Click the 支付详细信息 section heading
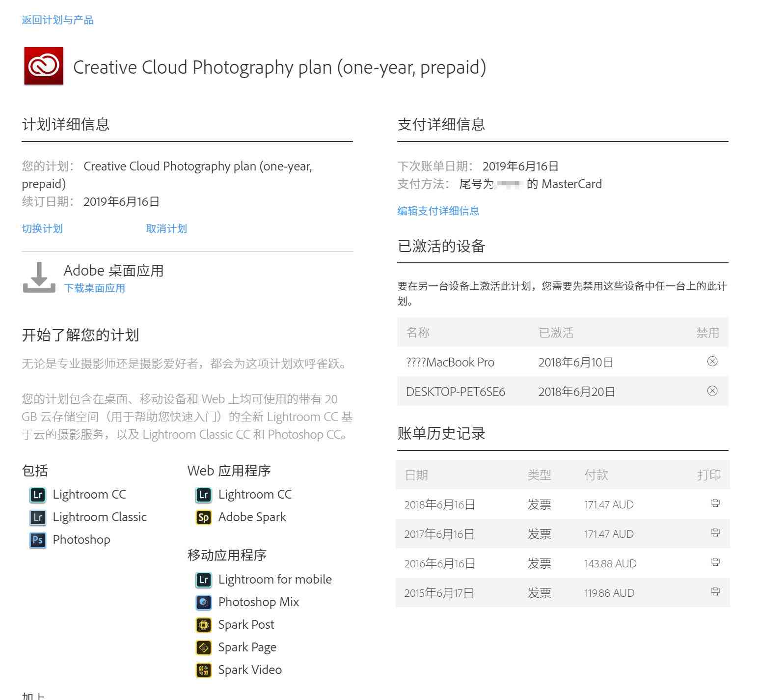This screenshot has height=700, width=758. coord(441,124)
